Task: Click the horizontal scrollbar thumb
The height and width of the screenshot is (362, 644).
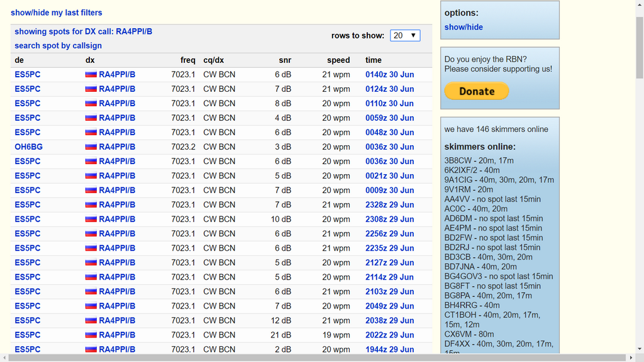Action: point(317,358)
